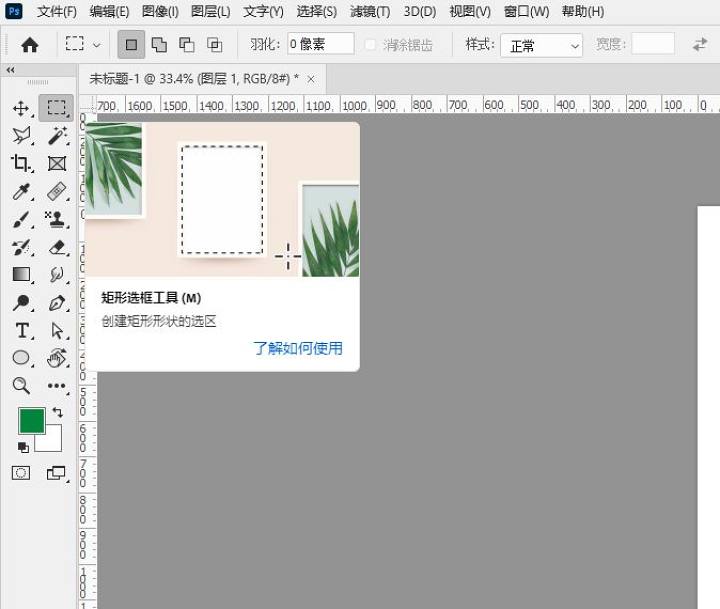Select the Move tool
This screenshot has height=609, width=720.
tap(21, 108)
